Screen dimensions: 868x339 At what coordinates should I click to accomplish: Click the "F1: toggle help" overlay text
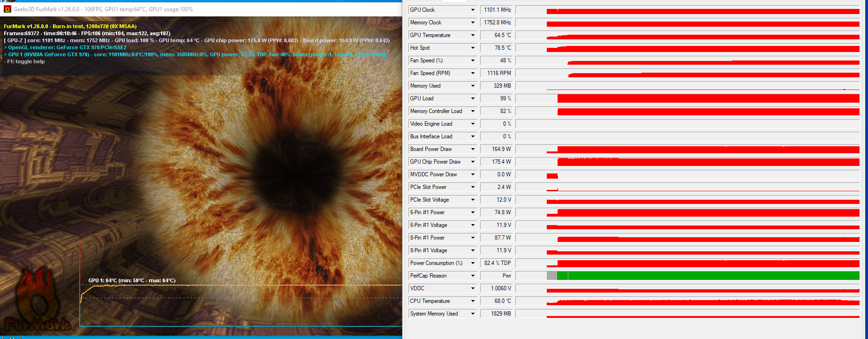[24, 61]
